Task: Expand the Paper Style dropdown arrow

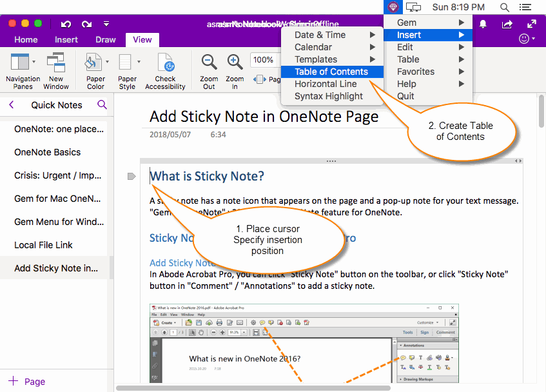Action: click(139, 62)
